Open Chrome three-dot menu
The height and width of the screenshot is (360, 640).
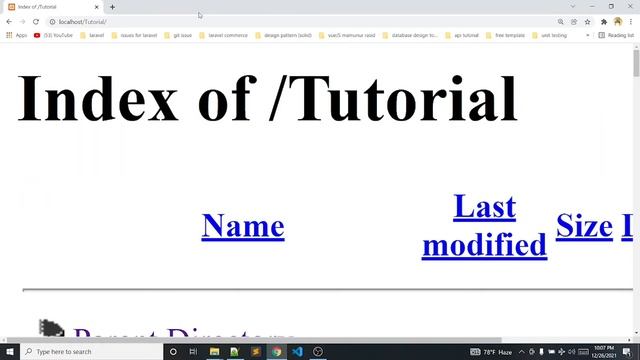(x=631, y=22)
